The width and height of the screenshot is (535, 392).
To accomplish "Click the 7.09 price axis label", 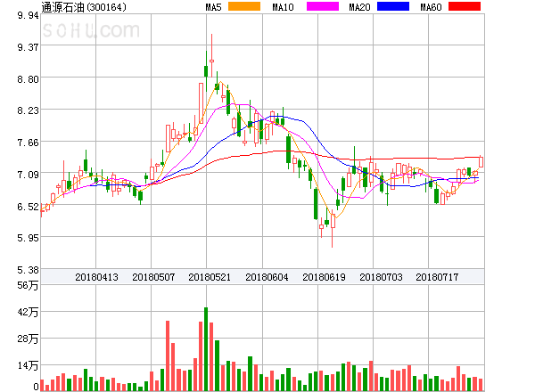I will (x=28, y=175).
